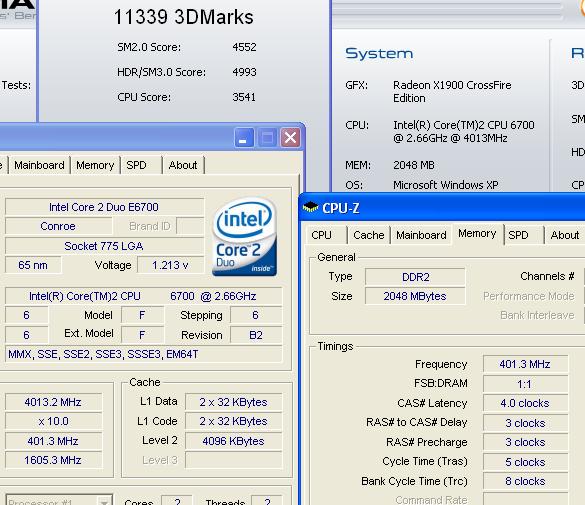Click OS value Microsoft Windows XP

[x=445, y=185]
